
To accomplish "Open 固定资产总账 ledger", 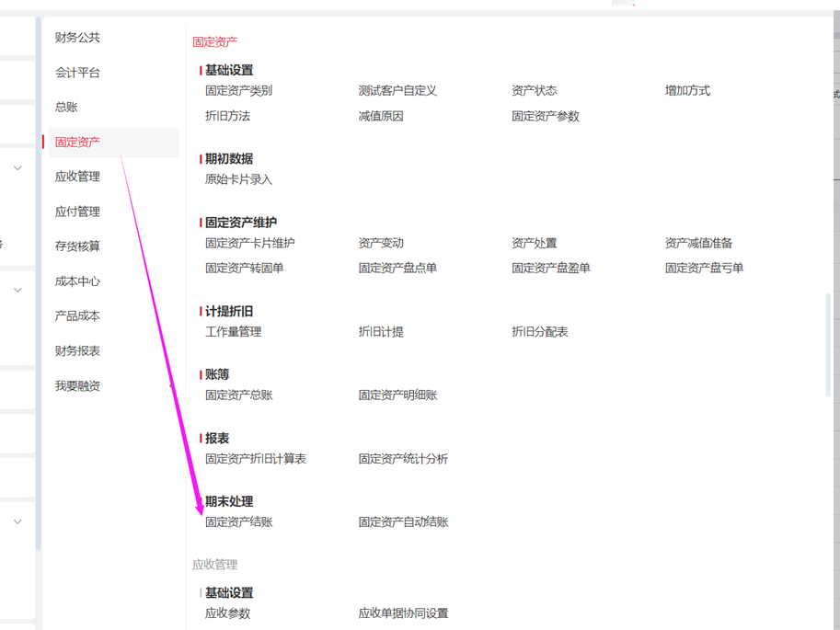I will pos(239,395).
